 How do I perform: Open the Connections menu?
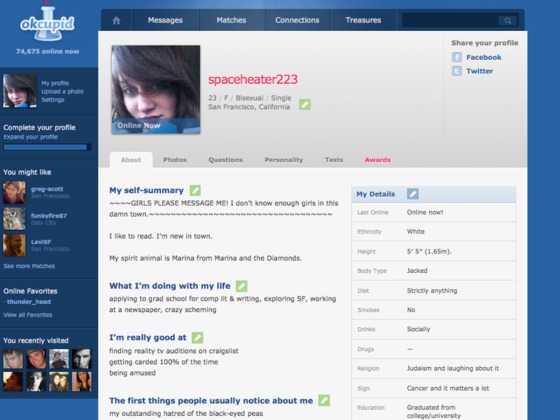(297, 20)
